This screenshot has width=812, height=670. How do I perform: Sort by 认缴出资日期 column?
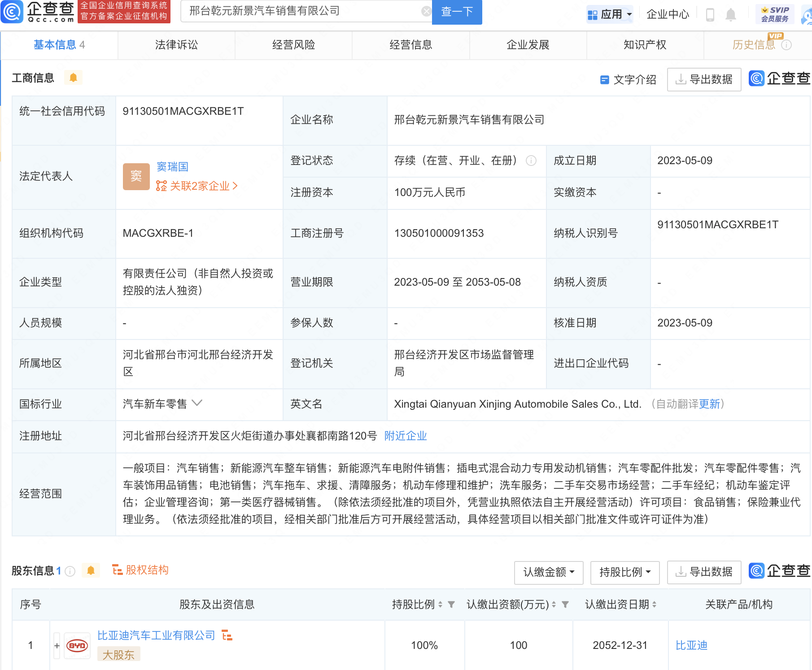coord(655,605)
